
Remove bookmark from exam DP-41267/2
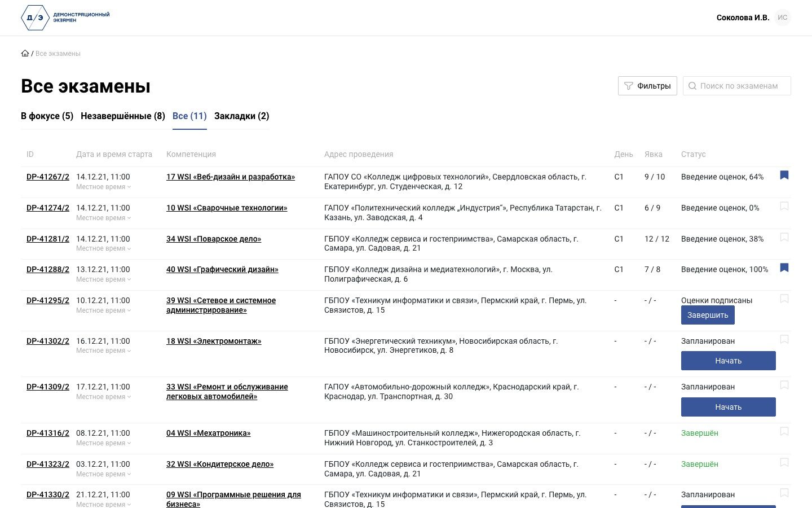(x=784, y=176)
